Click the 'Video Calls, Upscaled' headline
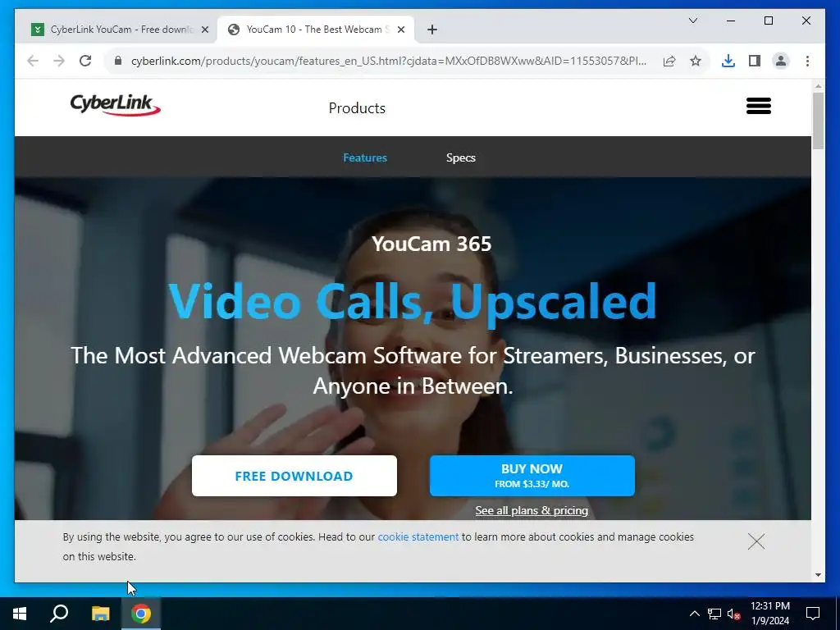 pos(413,301)
